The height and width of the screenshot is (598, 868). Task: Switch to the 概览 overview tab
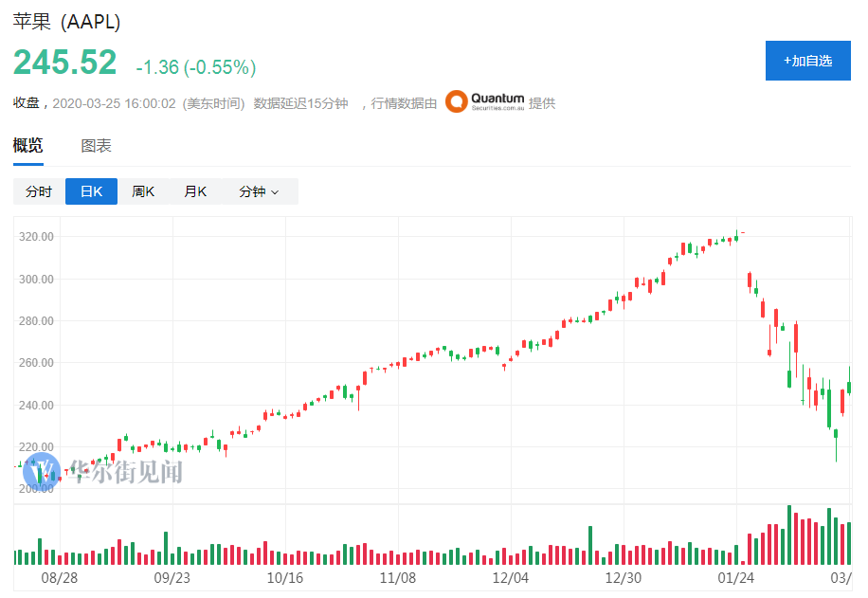click(28, 146)
